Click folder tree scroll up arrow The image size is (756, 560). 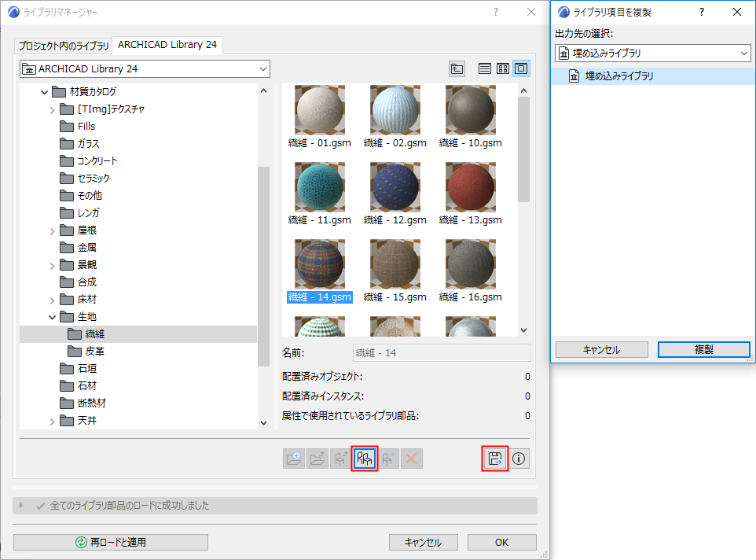[263, 90]
